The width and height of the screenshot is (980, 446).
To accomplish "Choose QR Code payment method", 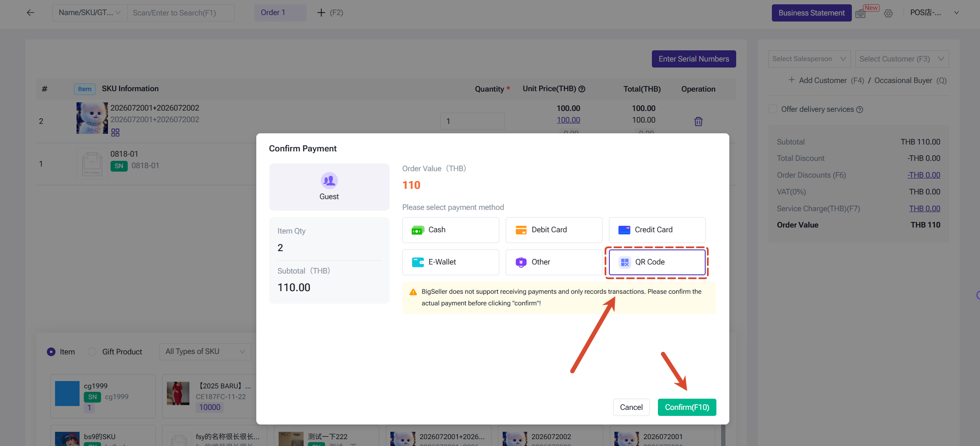I will pos(657,262).
